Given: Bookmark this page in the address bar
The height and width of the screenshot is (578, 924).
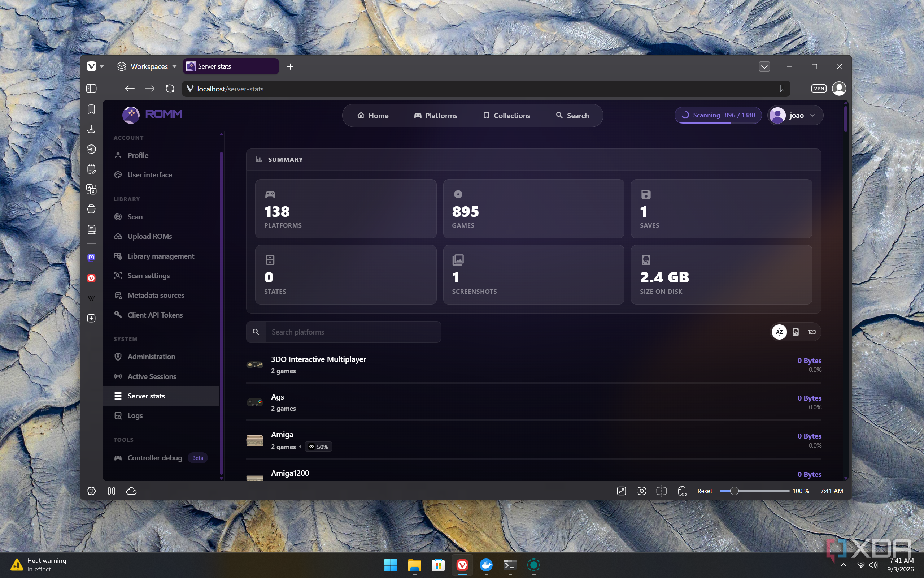Looking at the screenshot, I should pos(782,89).
